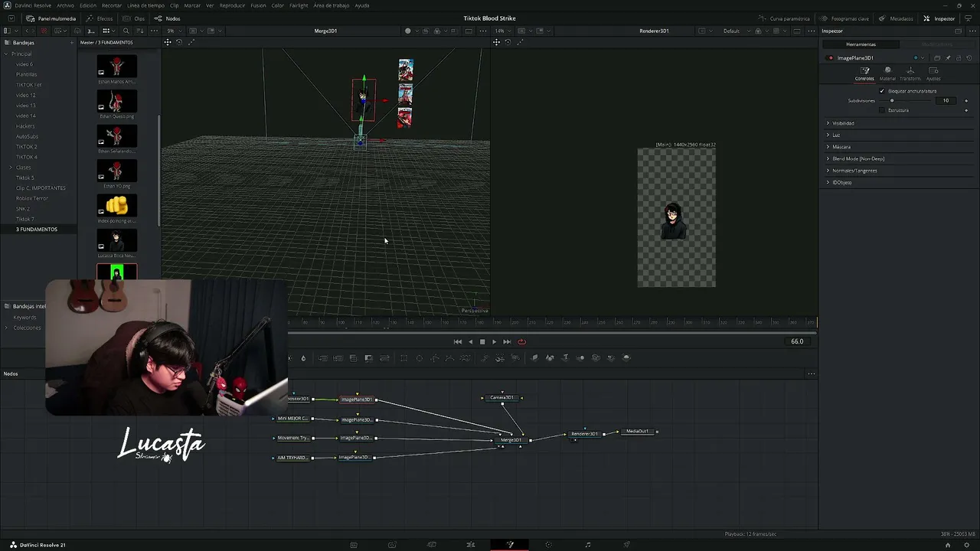Enable the Estructura checkbox
The height and width of the screenshot is (551, 980).
882,110
